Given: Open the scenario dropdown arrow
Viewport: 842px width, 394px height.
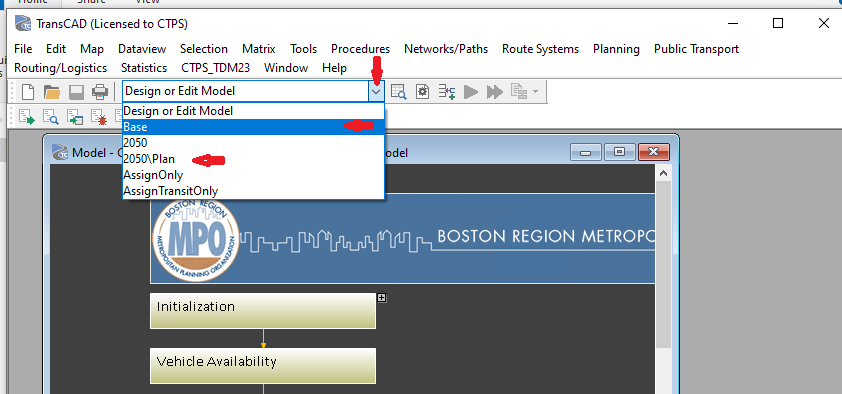Looking at the screenshot, I should point(376,92).
